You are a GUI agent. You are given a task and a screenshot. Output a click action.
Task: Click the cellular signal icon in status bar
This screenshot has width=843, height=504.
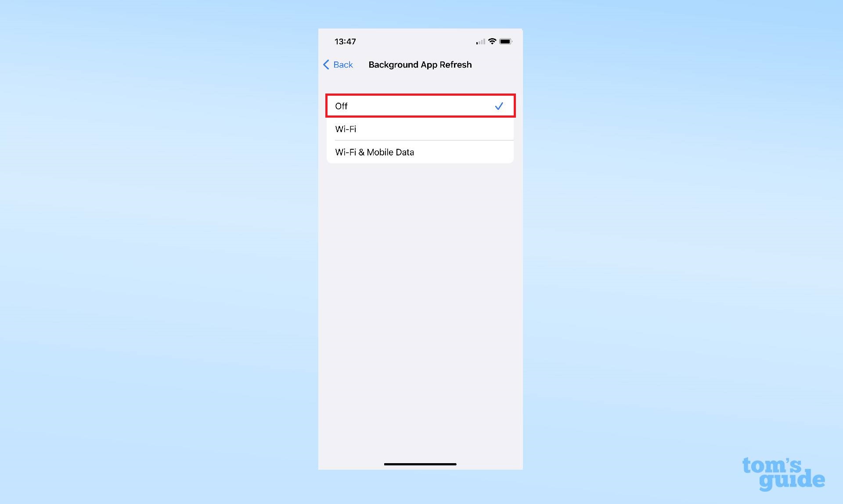click(x=479, y=41)
